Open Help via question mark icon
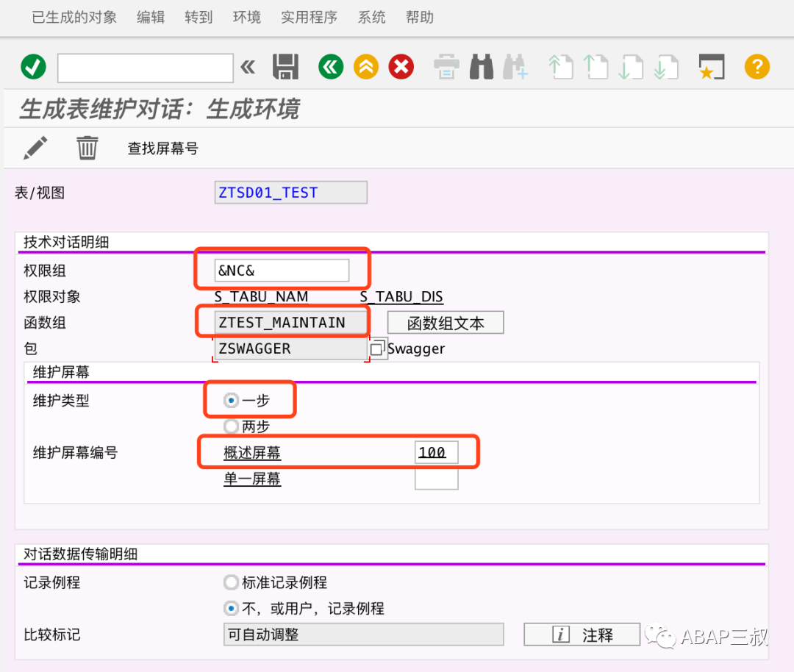The image size is (794, 672). point(757,67)
